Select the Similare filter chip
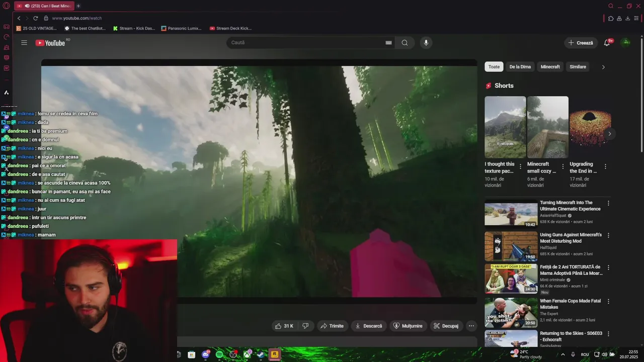 [x=578, y=67]
